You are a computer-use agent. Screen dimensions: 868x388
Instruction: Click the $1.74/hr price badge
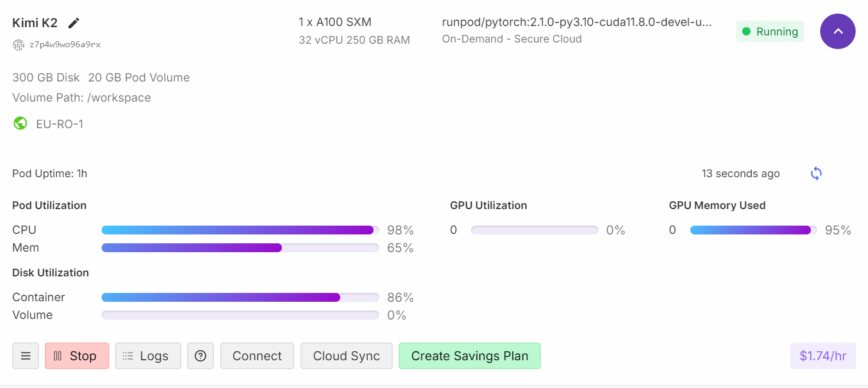point(823,356)
